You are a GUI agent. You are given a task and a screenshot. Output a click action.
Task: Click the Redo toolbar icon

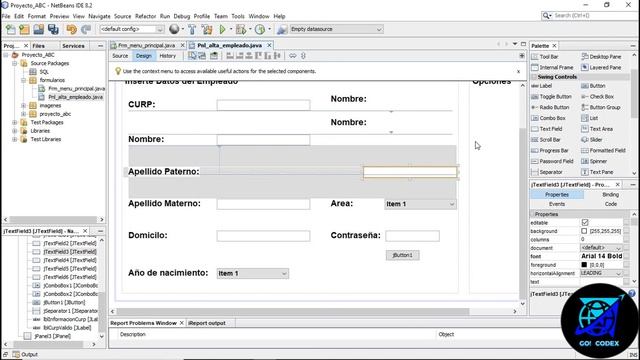click(x=86, y=29)
